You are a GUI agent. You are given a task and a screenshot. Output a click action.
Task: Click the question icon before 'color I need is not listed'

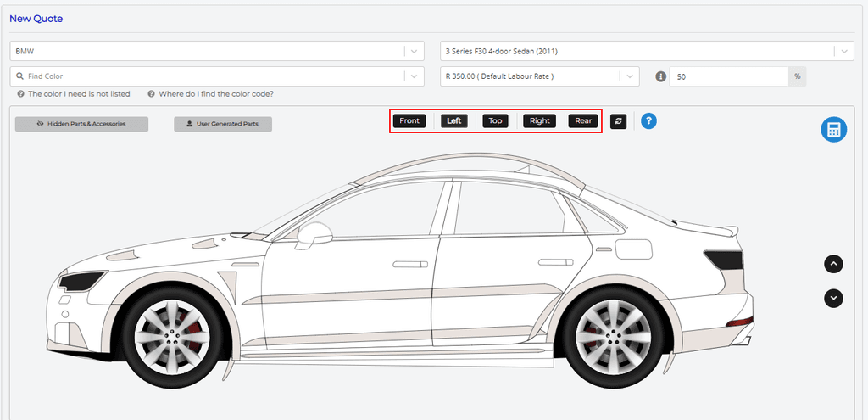point(20,94)
